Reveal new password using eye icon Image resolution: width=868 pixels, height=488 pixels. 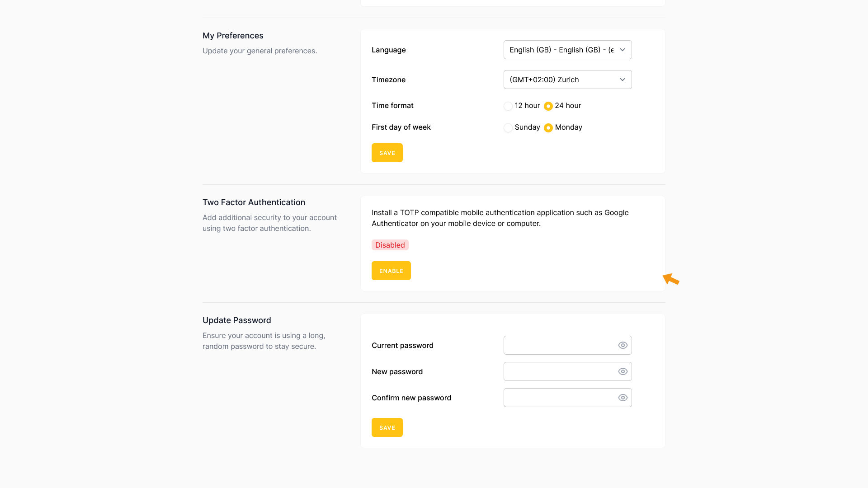coord(623,371)
